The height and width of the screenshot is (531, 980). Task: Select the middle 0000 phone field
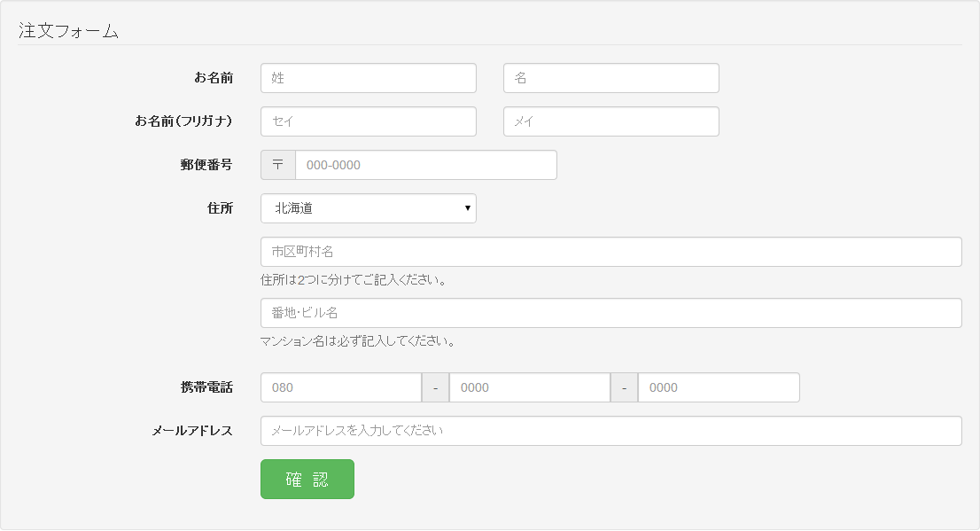(529, 387)
